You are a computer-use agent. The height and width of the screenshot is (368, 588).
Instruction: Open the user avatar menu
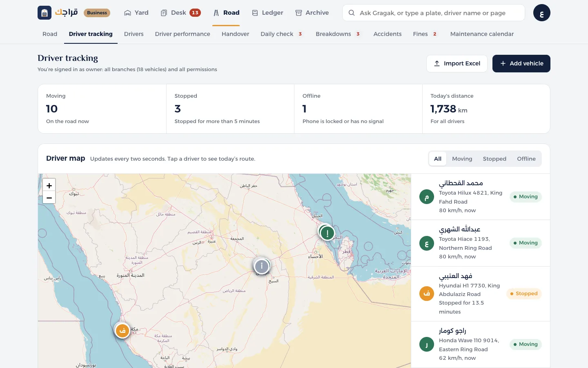(x=541, y=13)
